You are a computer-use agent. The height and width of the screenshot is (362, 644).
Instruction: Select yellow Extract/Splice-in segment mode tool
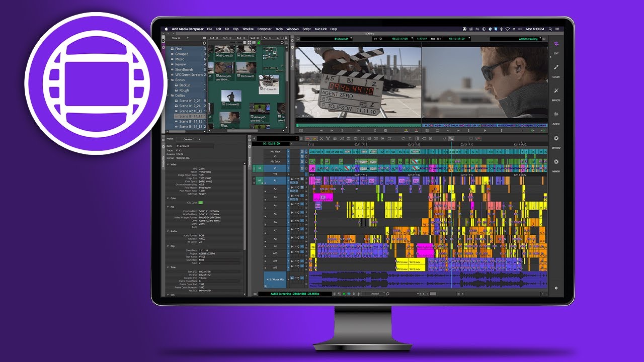tap(314, 138)
